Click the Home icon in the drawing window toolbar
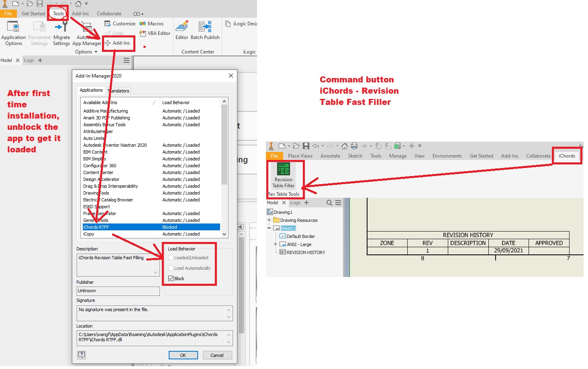The width and height of the screenshot is (588, 369). (x=345, y=146)
